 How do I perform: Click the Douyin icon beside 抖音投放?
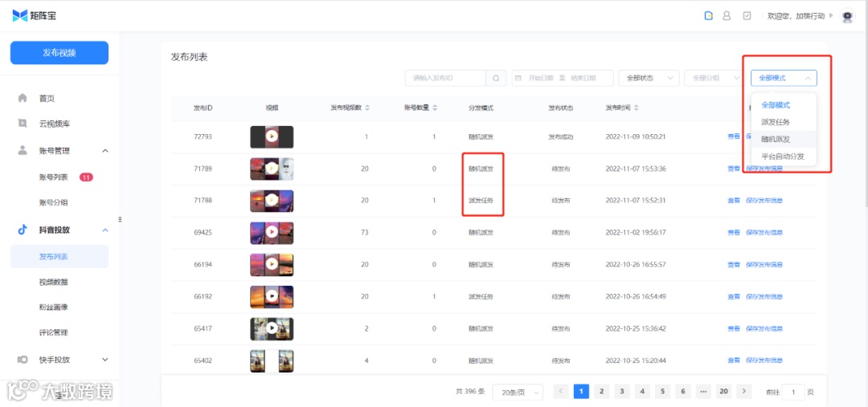point(23,230)
